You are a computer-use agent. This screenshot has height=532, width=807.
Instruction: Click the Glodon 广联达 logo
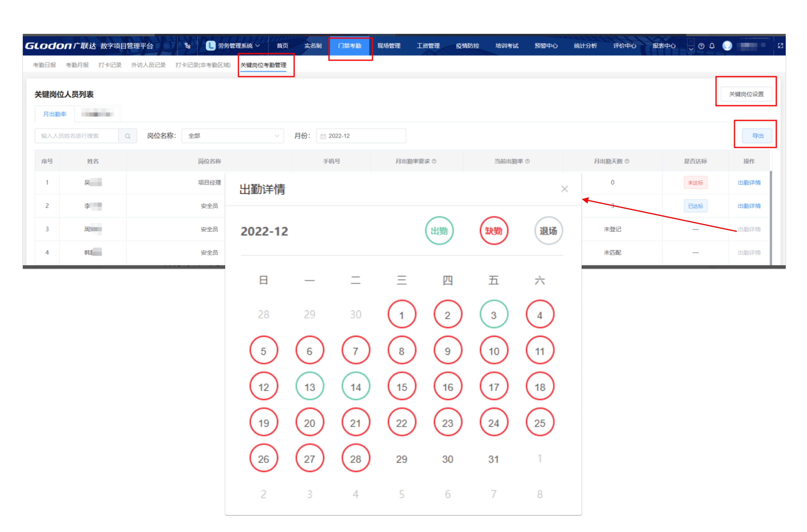61,46
